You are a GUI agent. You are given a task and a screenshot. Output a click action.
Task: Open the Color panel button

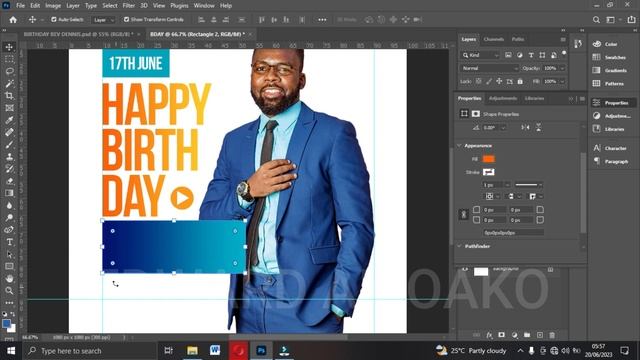(612, 44)
